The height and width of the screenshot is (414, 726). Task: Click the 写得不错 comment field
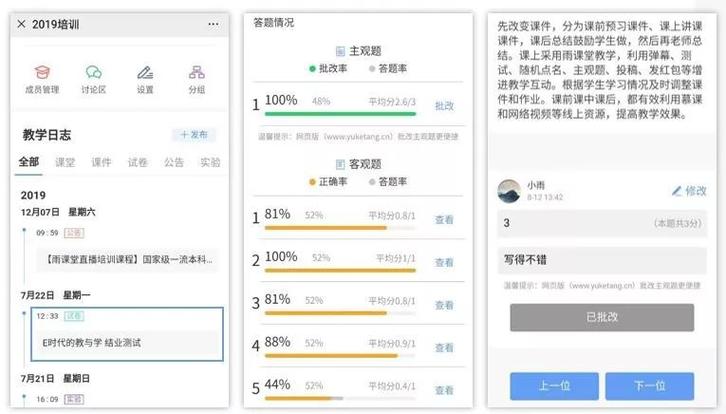pos(602,260)
